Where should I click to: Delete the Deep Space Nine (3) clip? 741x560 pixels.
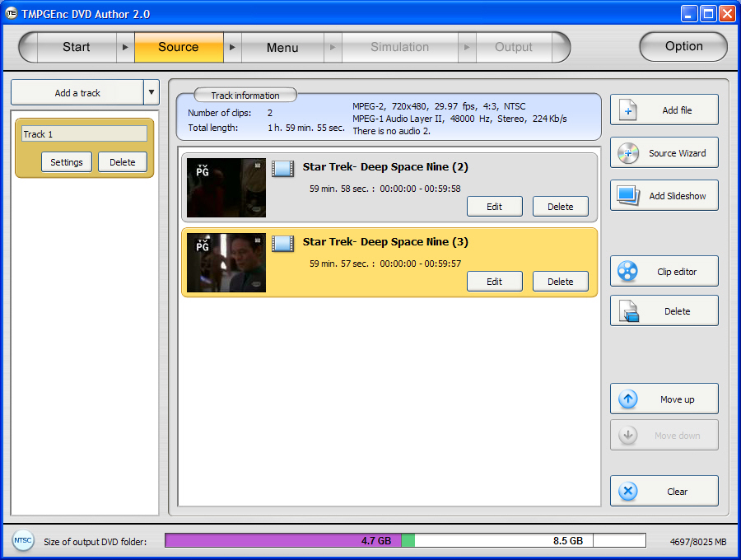point(561,281)
